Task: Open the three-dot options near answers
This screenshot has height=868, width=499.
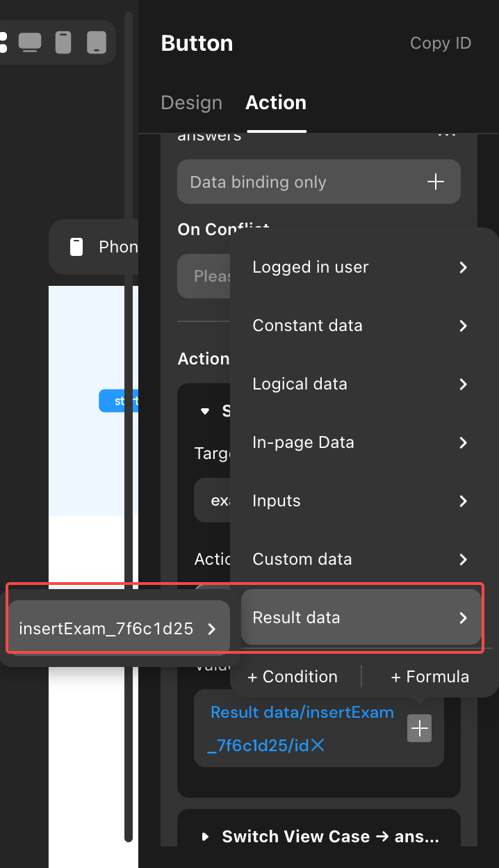Action: pos(446,134)
